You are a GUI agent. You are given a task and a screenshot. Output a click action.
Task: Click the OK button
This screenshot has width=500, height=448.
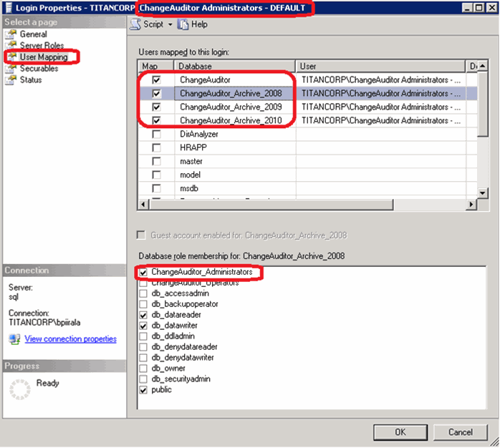click(400, 432)
